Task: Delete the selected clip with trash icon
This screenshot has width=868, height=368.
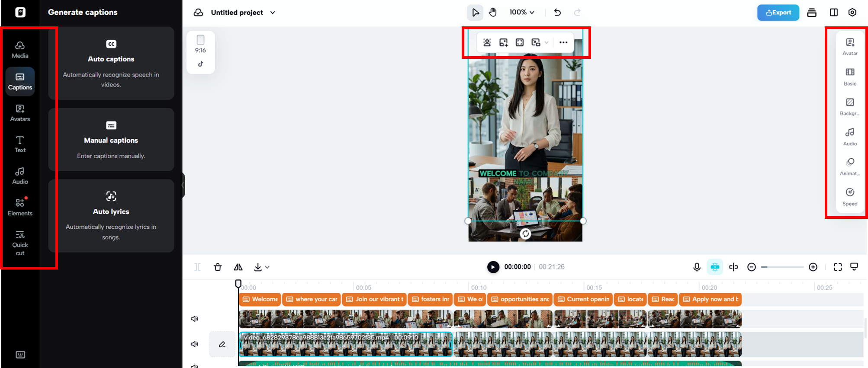Action: 218,267
